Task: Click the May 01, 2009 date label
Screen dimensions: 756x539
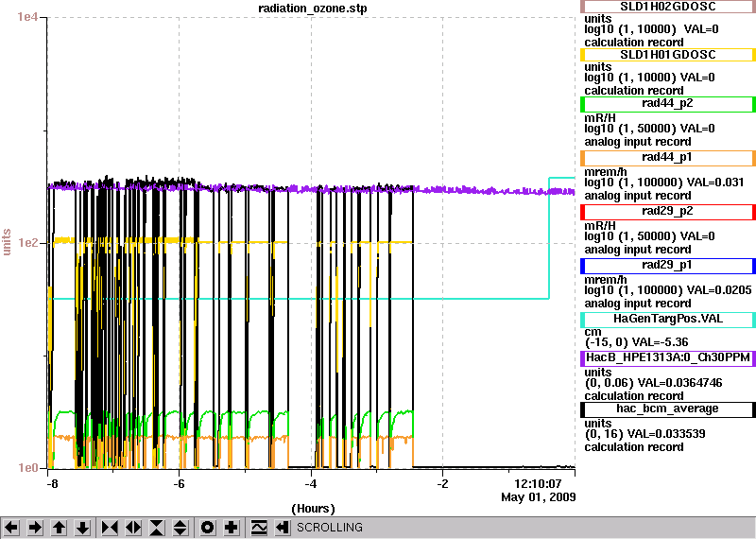Action: tap(538, 497)
